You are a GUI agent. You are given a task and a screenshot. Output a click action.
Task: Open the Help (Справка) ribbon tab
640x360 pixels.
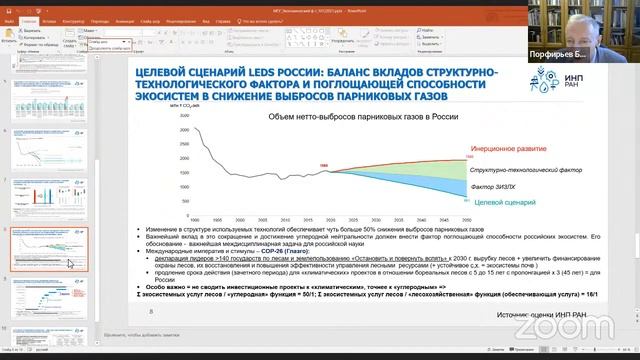pyautogui.click(x=223, y=21)
